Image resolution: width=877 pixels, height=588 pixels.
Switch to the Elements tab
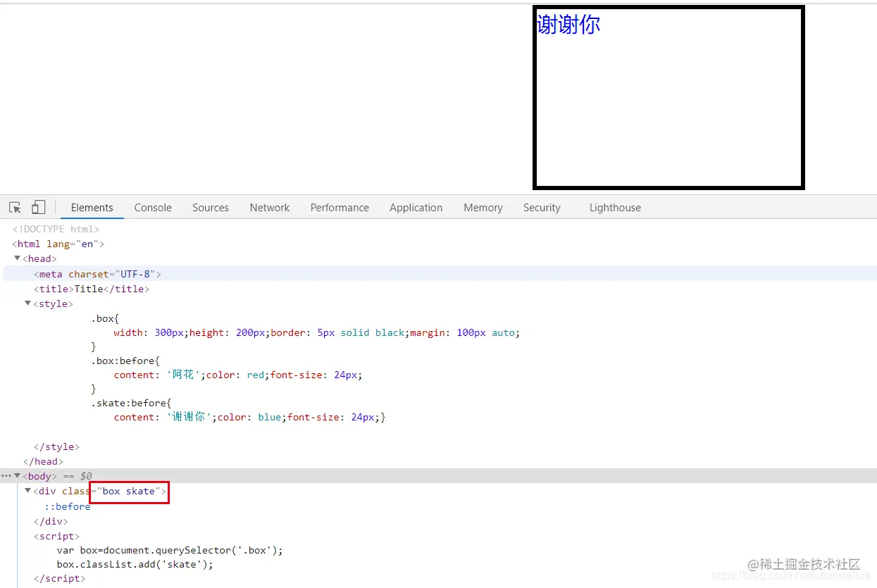pos(92,208)
